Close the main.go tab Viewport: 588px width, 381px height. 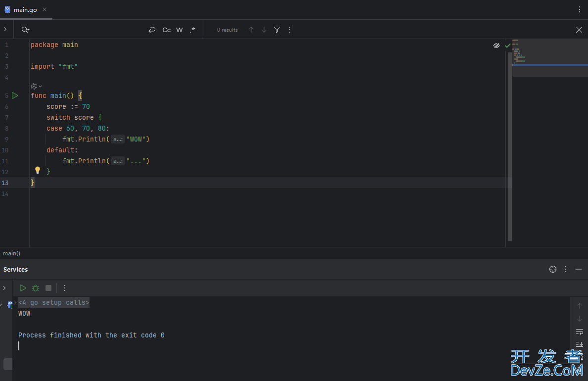click(45, 9)
